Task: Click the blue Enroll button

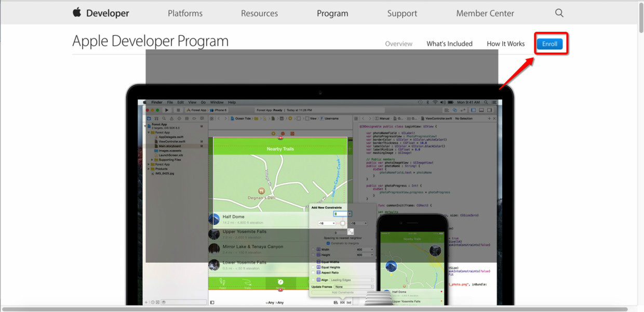Action: [549, 44]
